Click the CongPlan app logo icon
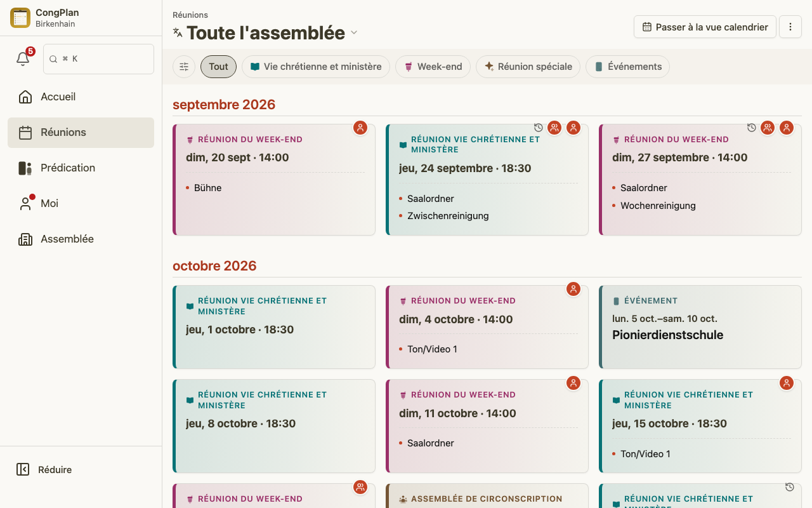 tap(20, 18)
